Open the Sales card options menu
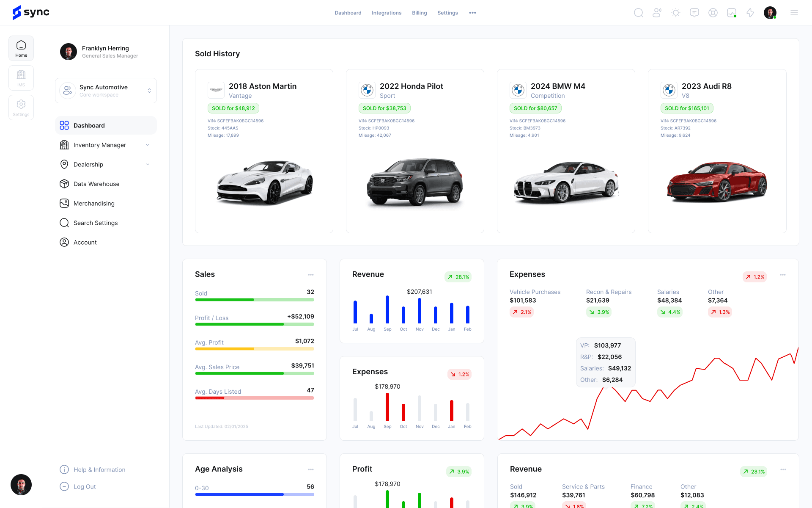This screenshot has height=508, width=812. tap(311, 275)
